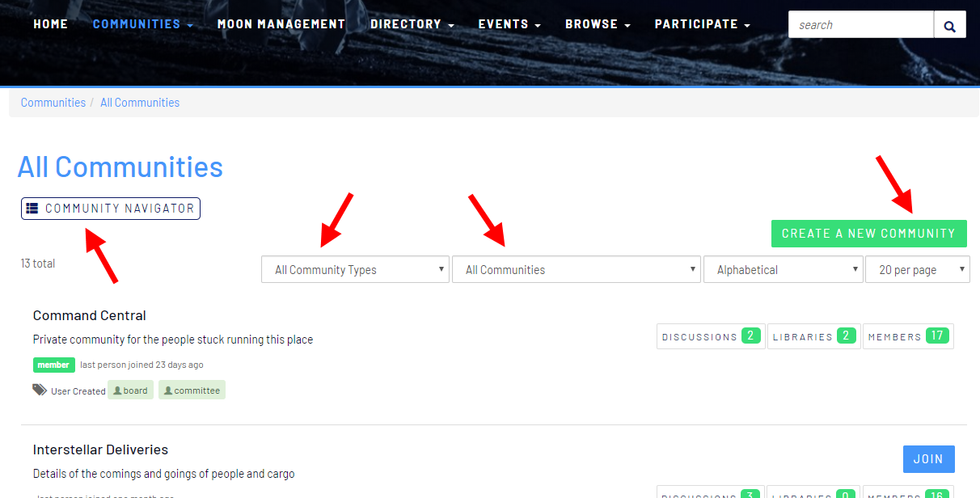Join the Interstellar Deliveries community

tap(928, 459)
